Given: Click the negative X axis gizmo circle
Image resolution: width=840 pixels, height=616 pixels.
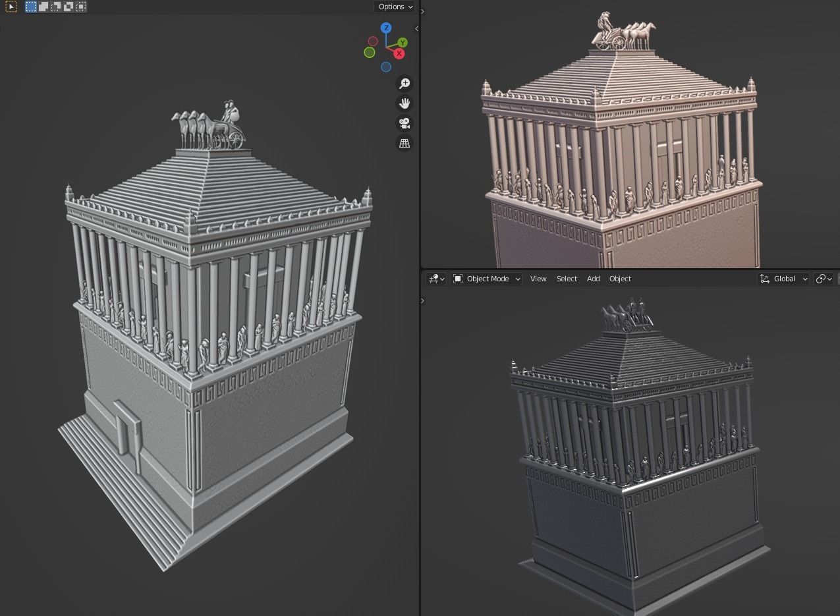Looking at the screenshot, I should coord(373,41).
